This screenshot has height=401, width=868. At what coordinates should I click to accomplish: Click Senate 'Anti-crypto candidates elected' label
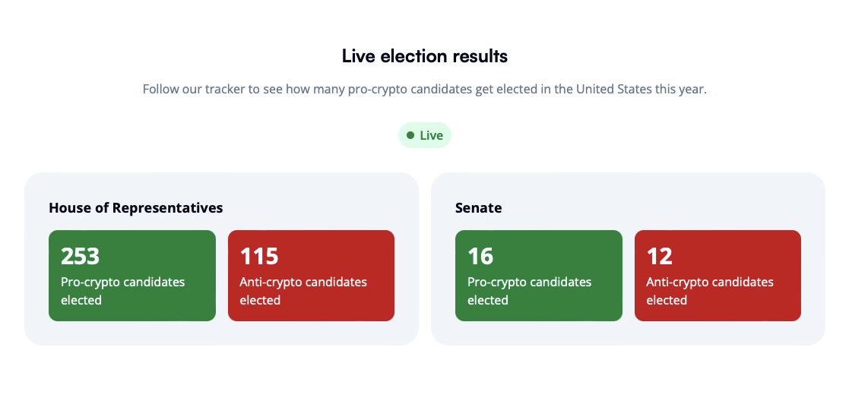point(710,291)
